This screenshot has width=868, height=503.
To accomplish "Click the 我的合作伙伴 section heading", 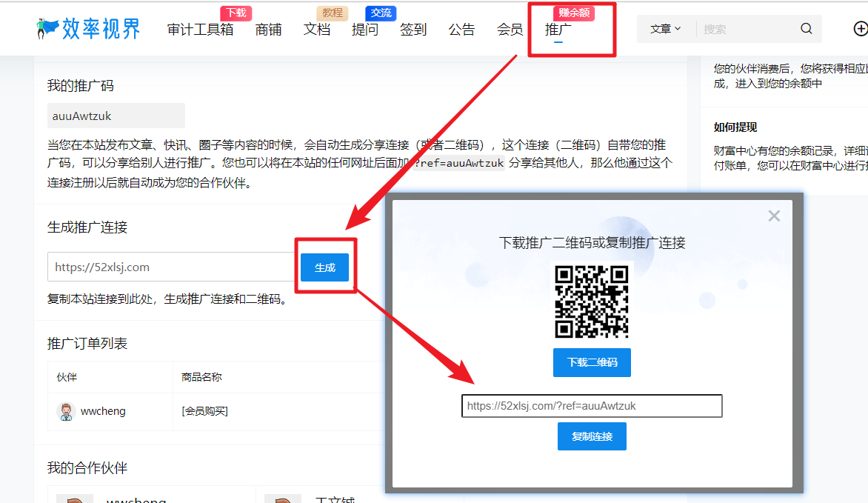I will [87, 468].
